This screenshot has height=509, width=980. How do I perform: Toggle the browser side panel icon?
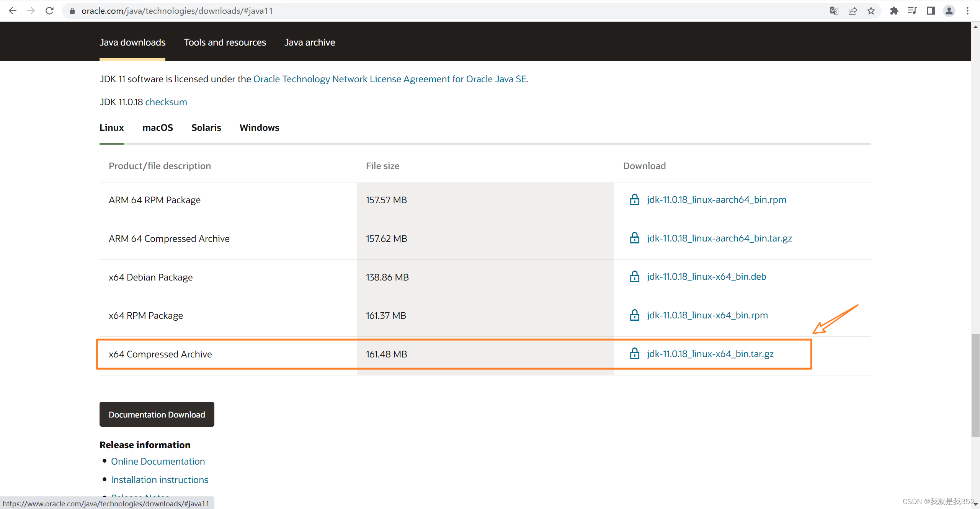931,11
